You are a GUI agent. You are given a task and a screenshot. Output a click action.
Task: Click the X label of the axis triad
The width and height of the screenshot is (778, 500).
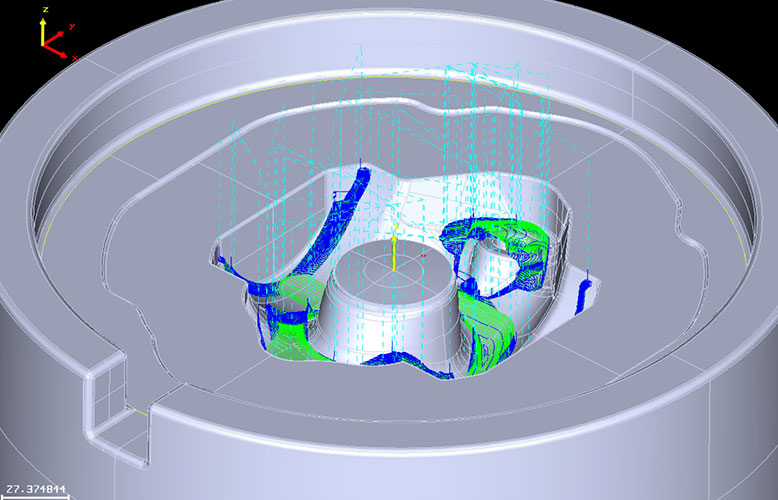(75, 58)
